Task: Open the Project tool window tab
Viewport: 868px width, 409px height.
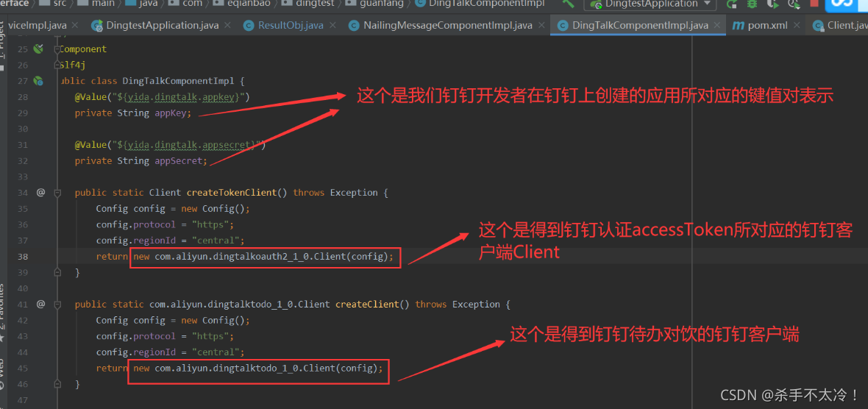Action: [x=2, y=47]
